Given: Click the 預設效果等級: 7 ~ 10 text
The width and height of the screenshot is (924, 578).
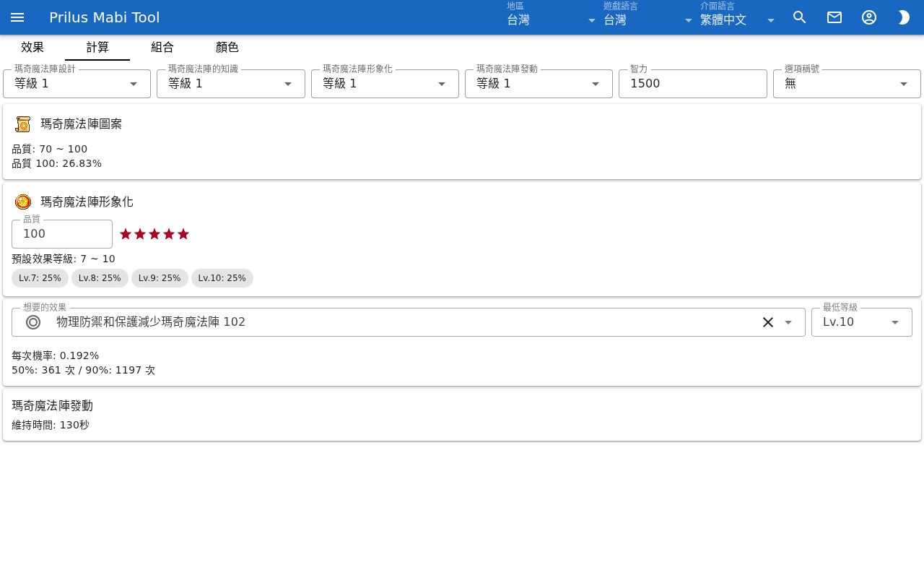Looking at the screenshot, I should click(64, 259).
